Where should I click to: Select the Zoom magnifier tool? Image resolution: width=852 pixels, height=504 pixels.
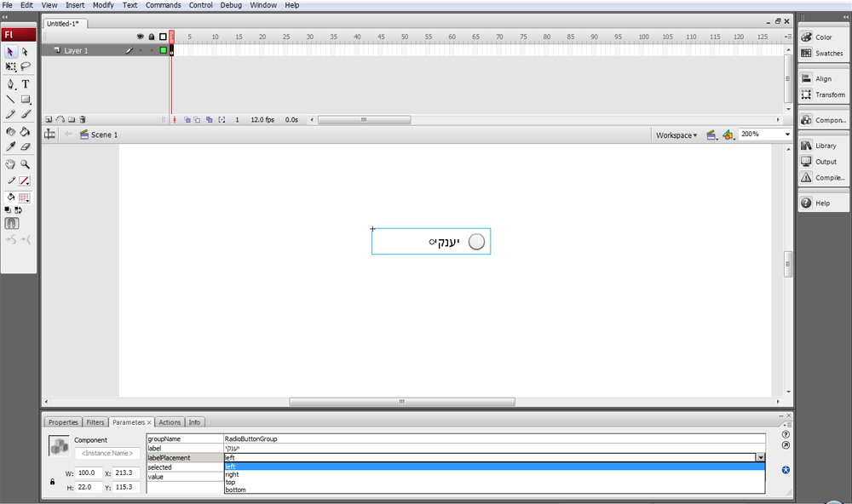coord(25,164)
